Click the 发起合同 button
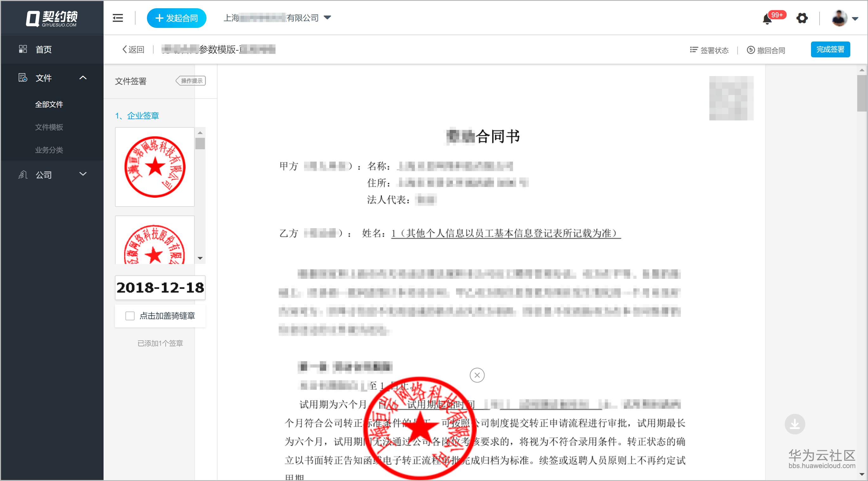Screen dimensions: 868x481 click(177, 18)
